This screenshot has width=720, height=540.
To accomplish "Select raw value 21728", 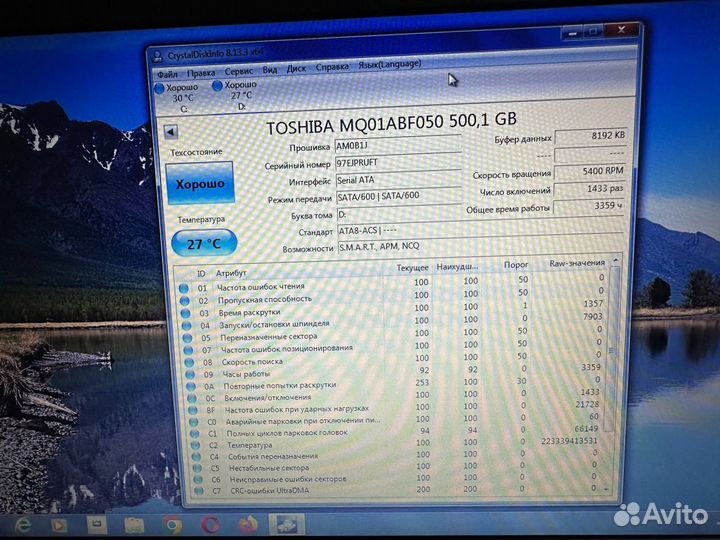I will [587, 405].
